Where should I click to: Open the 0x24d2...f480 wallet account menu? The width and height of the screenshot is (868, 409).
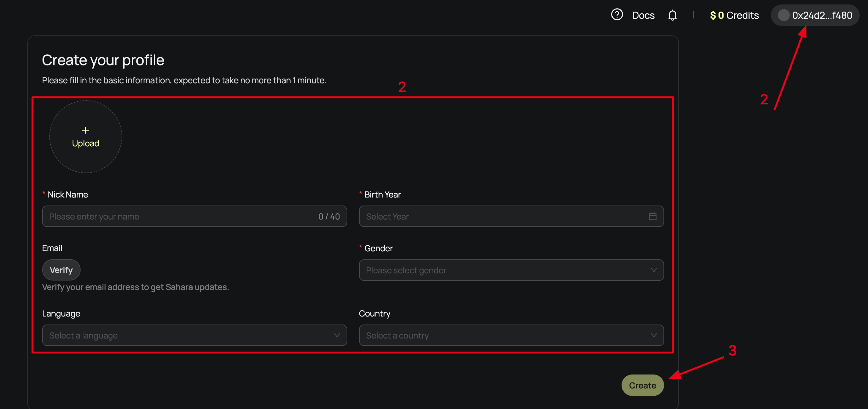coord(815,15)
